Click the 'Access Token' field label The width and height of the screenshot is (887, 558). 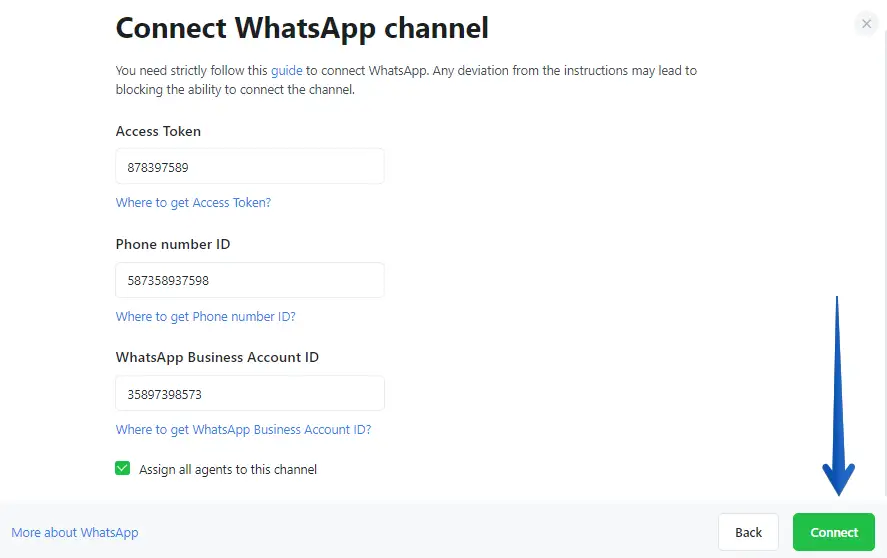pos(158,132)
